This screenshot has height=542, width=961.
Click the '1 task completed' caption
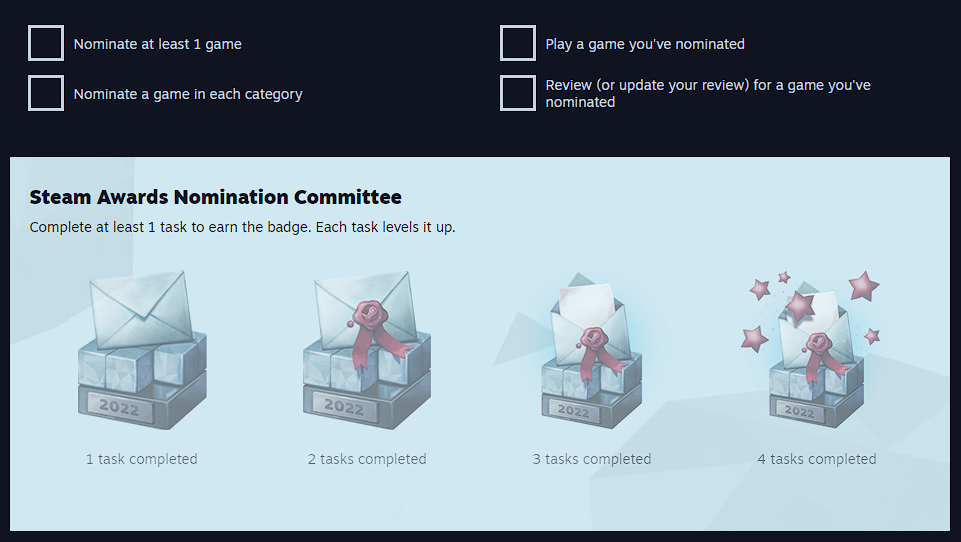pyautogui.click(x=142, y=459)
